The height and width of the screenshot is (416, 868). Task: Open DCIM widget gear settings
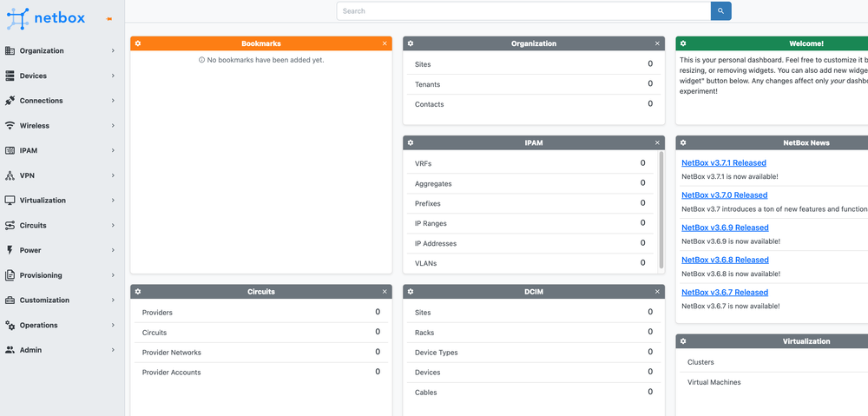(411, 292)
